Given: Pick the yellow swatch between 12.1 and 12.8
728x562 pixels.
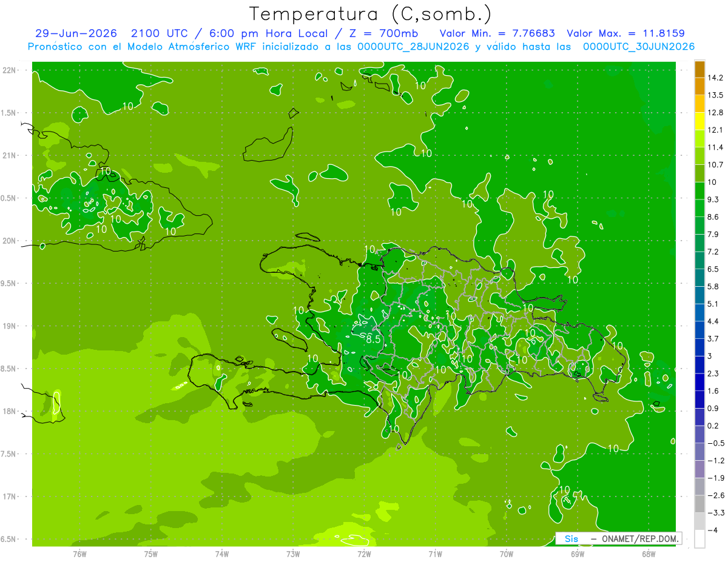Looking at the screenshot, I should pyautogui.click(x=699, y=121).
